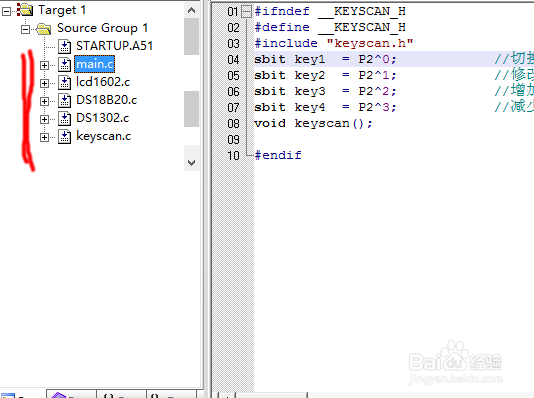The width and height of the screenshot is (534, 398).
Task: Expand the keyscan.c file node
Action: (44, 138)
